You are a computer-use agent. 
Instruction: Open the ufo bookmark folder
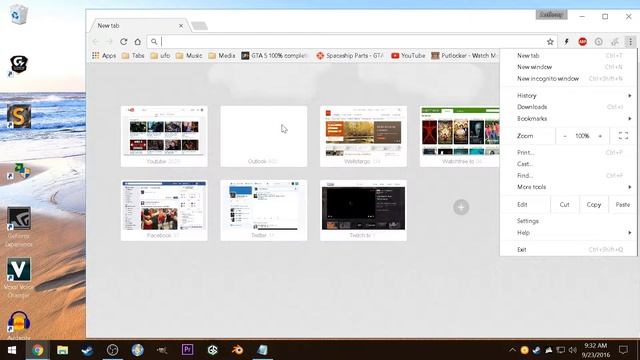pos(160,56)
